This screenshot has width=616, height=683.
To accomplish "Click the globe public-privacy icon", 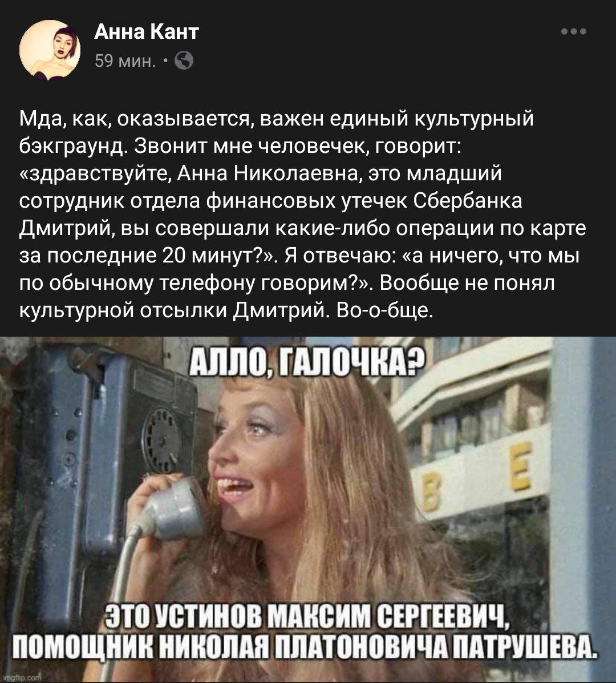I will click(x=184, y=61).
